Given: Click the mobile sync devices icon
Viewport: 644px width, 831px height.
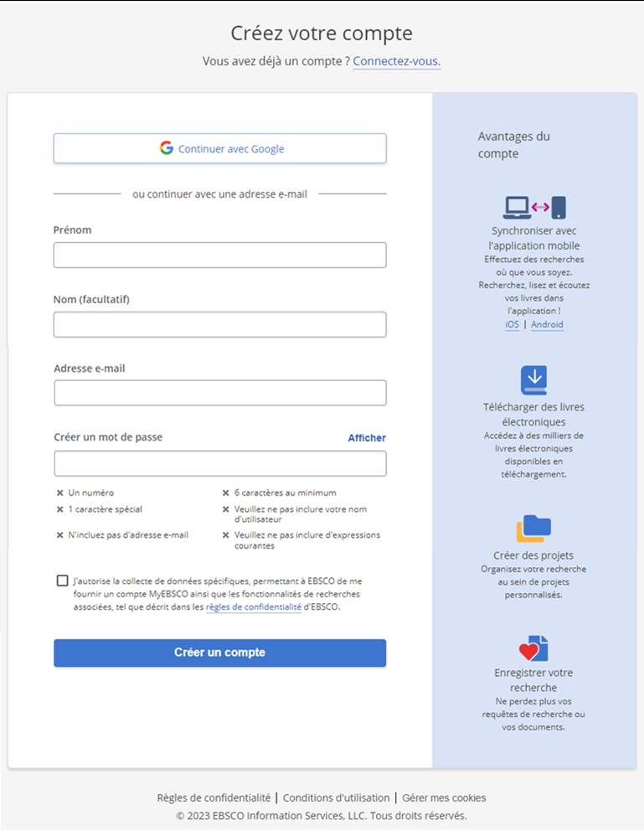Looking at the screenshot, I should pos(534,207).
